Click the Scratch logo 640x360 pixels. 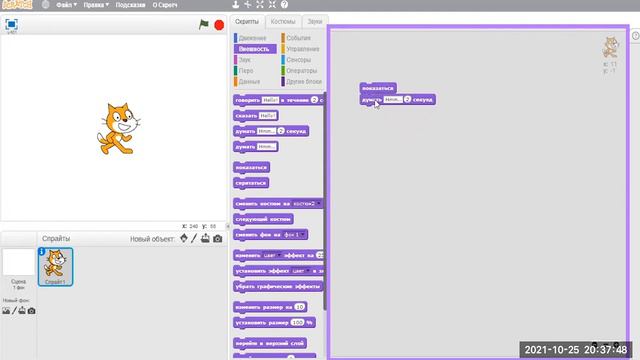(x=17, y=5)
